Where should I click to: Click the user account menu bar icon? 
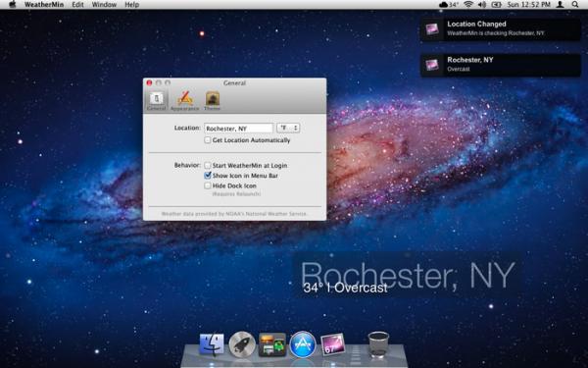[x=560, y=5]
